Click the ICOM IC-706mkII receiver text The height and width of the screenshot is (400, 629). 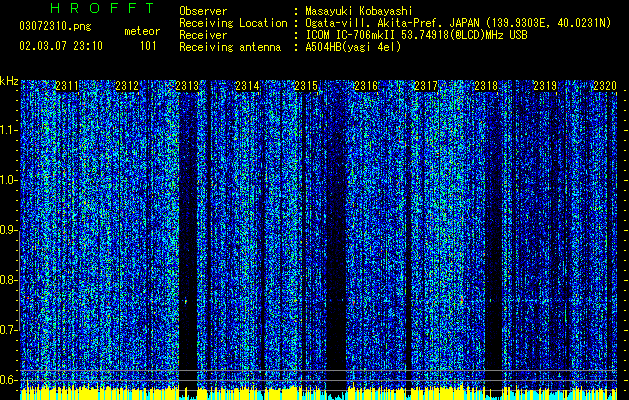point(416,35)
